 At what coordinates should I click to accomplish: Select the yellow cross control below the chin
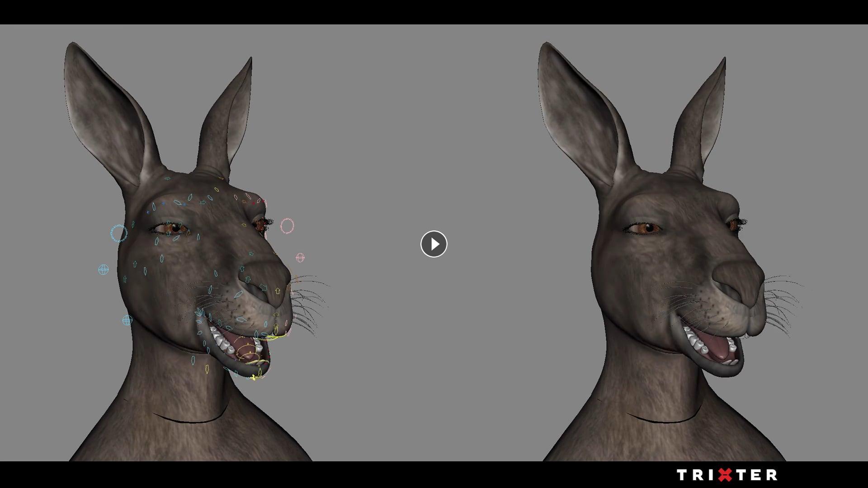(254, 377)
